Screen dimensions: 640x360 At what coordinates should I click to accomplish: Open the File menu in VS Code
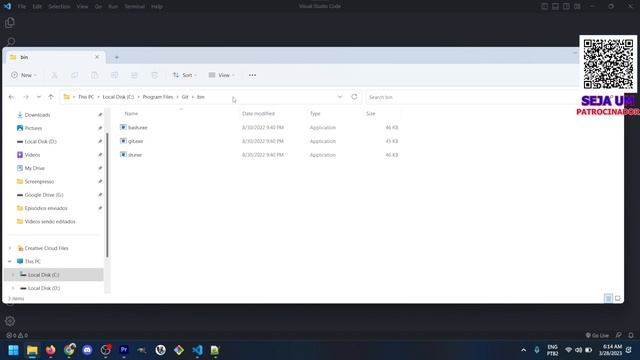point(22,7)
